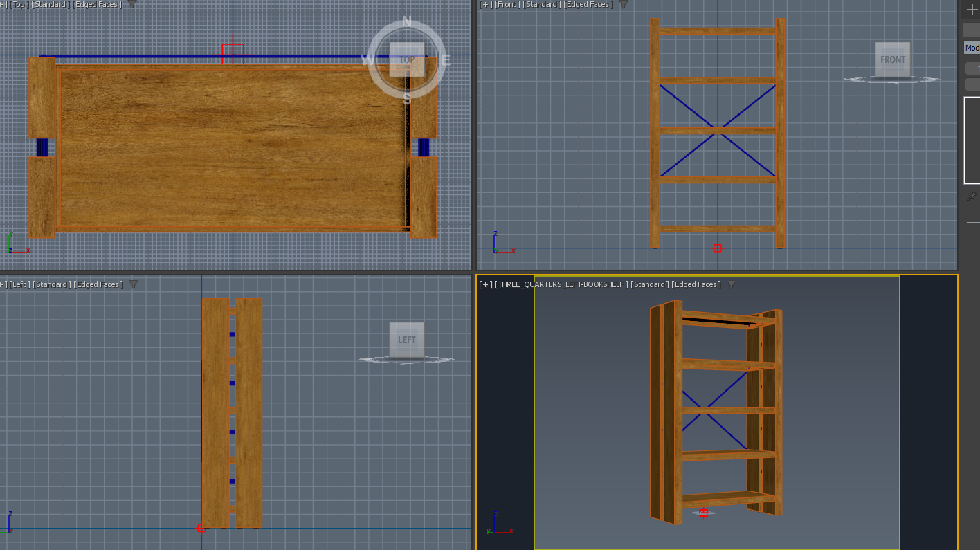The height and width of the screenshot is (550, 980).
Task: Click the N compass point on the ViewCube
Action: pos(407,22)
